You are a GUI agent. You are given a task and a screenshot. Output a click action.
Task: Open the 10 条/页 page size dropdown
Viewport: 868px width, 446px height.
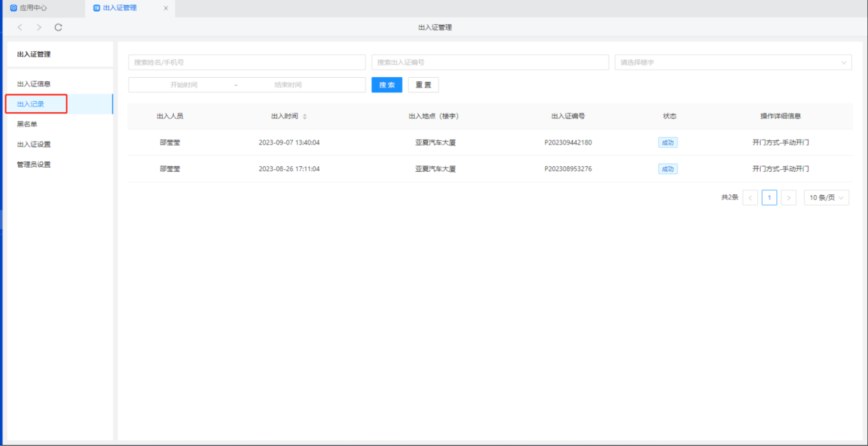826,198
